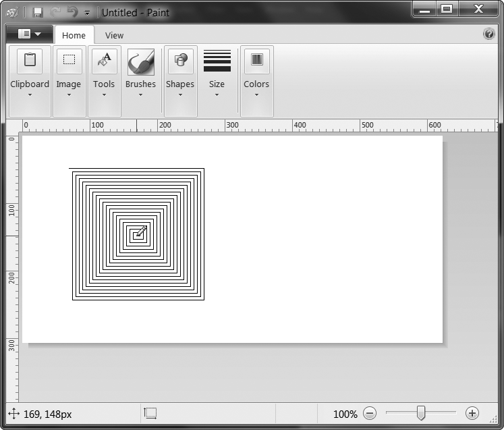The width and height of the screenshot is (504, 430).
Task: Open the Paint application icon menu
Action: (x=12, y=13)
